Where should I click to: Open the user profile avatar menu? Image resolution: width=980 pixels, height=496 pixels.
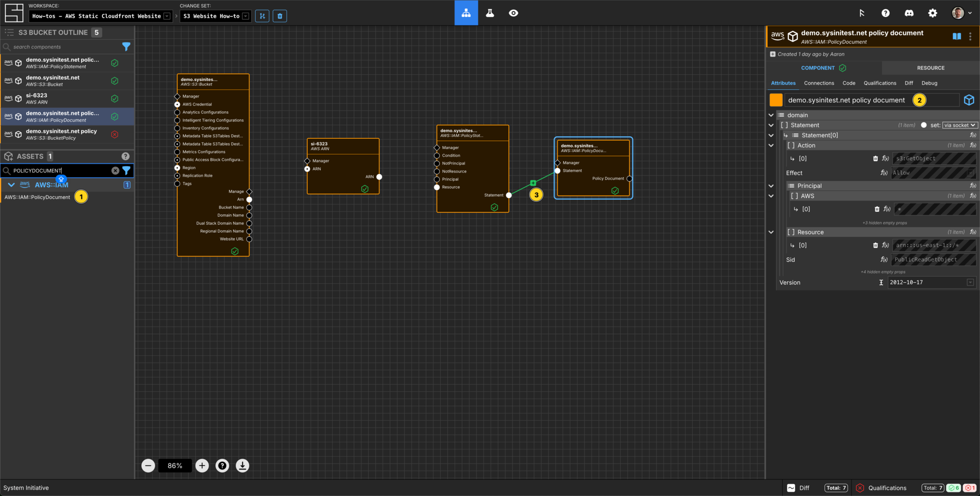tap(961, 13)
